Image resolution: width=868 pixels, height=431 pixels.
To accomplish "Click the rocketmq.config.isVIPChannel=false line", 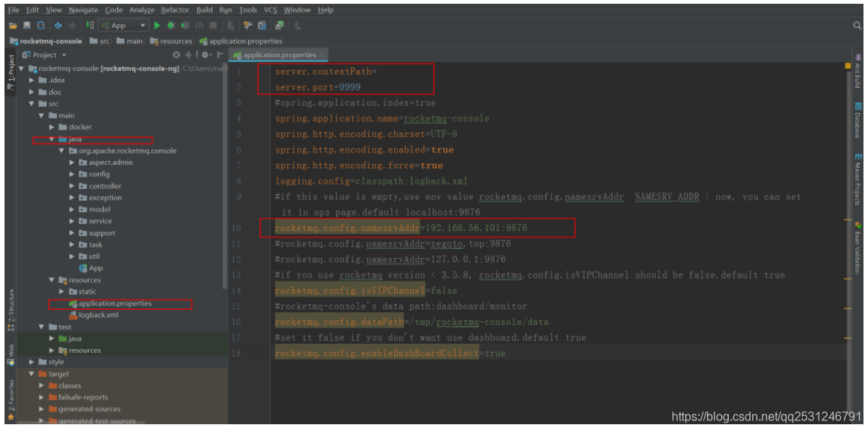I will coord(366,290).
